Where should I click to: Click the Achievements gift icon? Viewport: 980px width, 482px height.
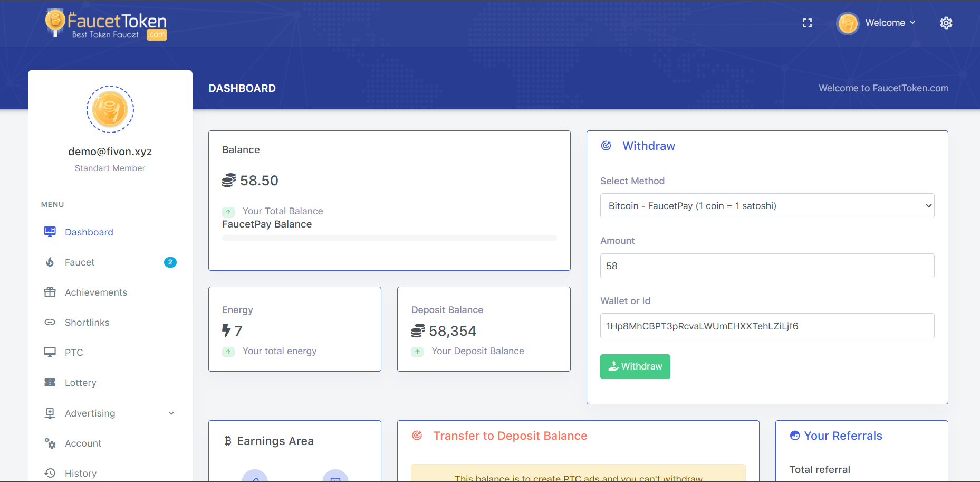pos(50,292)
